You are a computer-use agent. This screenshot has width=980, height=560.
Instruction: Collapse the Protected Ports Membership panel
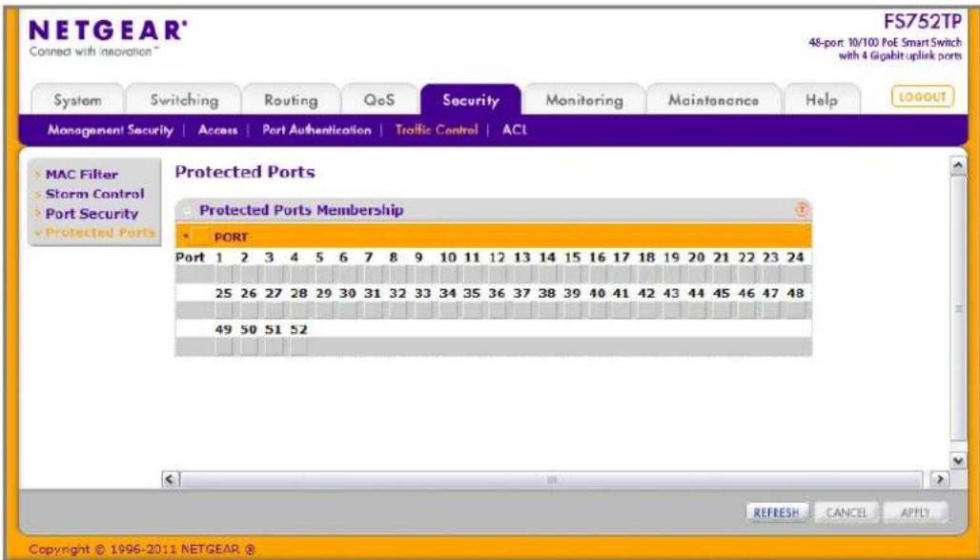[186, 210]
